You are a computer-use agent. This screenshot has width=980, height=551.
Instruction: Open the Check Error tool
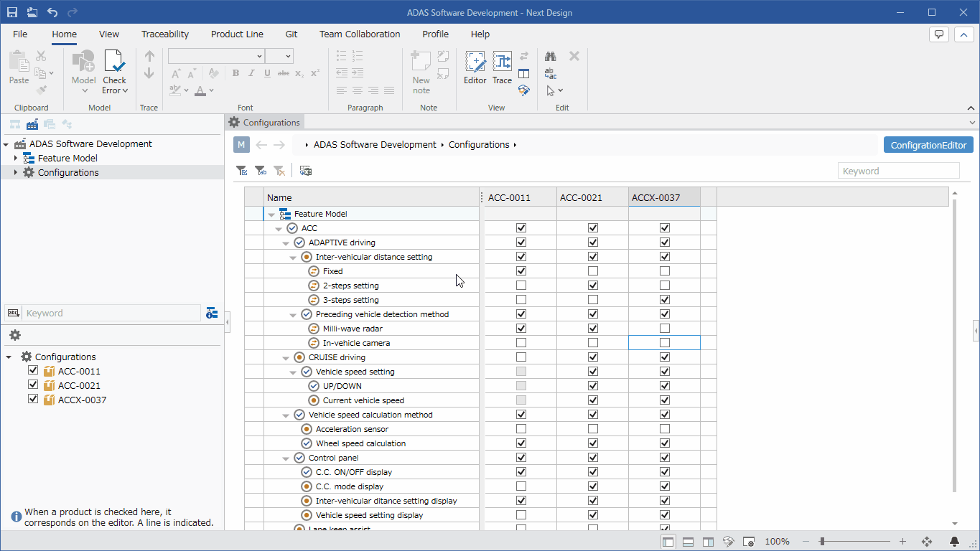pyautogui.click(x=115, y=72)
